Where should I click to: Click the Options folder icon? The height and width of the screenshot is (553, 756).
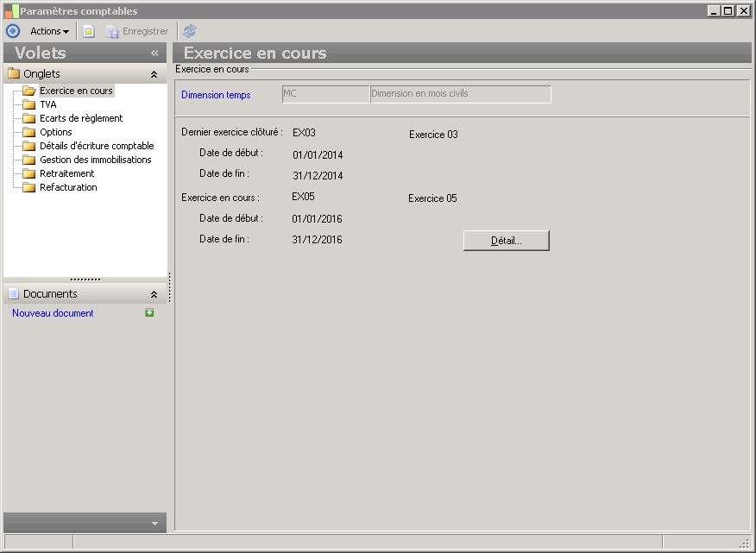pos(29,132)
